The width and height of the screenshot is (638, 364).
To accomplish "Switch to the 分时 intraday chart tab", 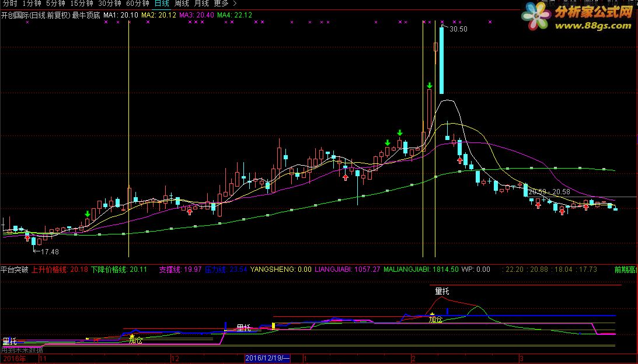I will pyautogui.click(x=10, y=3).
